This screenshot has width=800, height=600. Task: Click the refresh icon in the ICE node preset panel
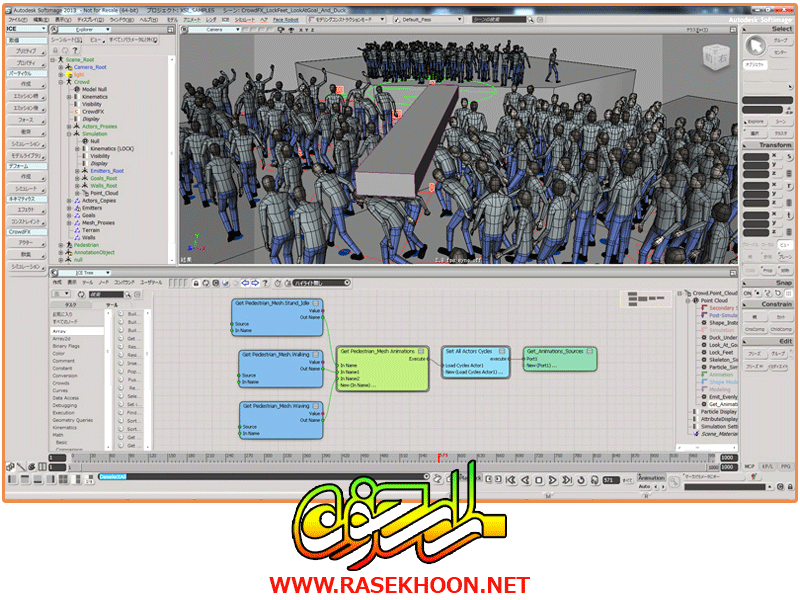[81, 294]
